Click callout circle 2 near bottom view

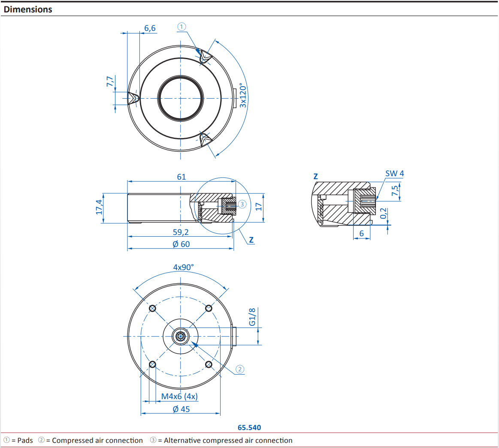240,369
